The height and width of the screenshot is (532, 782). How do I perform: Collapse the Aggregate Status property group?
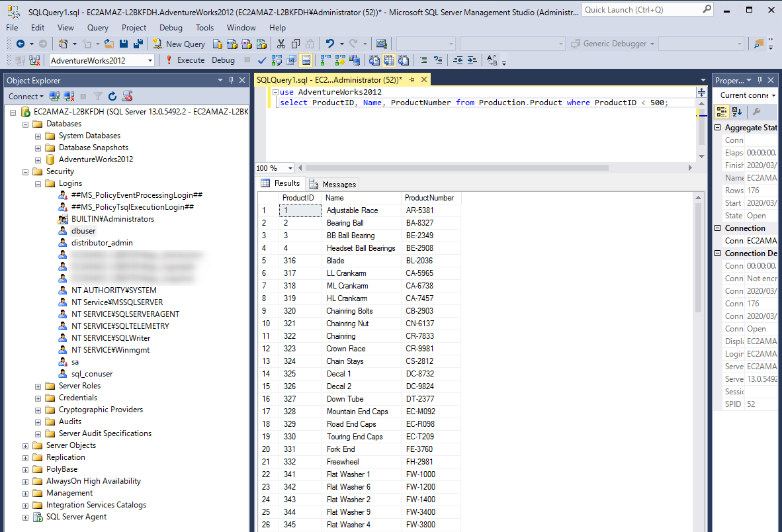718,128
